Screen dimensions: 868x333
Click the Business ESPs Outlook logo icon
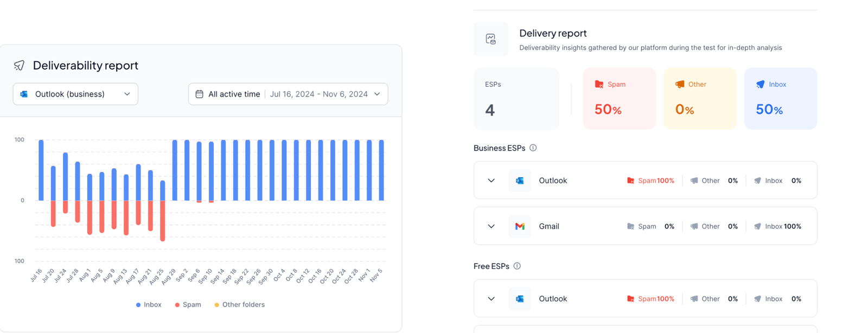520,181
